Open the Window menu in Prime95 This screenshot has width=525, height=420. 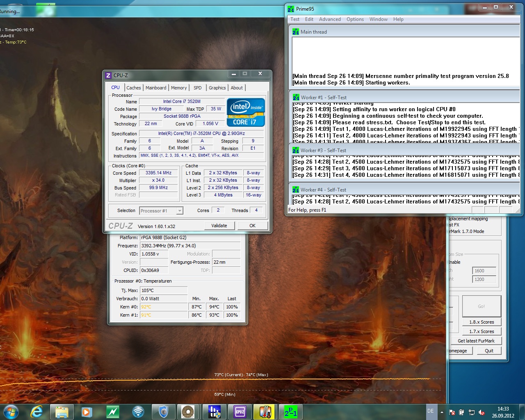[379, 19]
